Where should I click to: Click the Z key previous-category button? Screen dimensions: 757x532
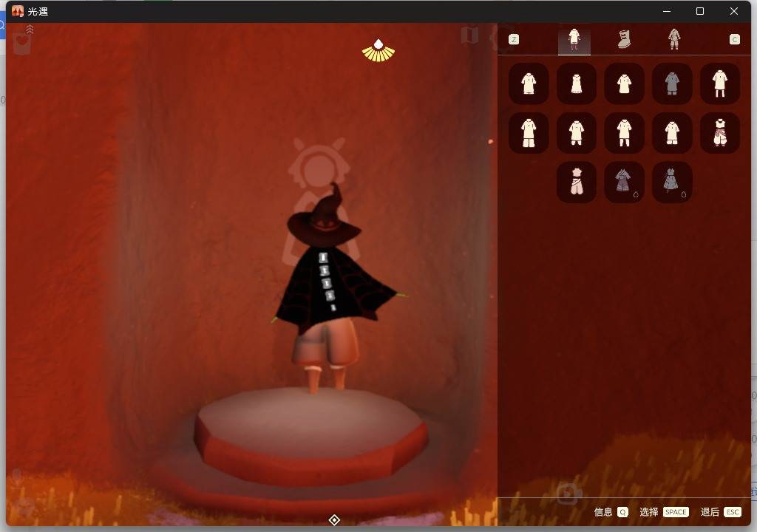coord(514,40)
